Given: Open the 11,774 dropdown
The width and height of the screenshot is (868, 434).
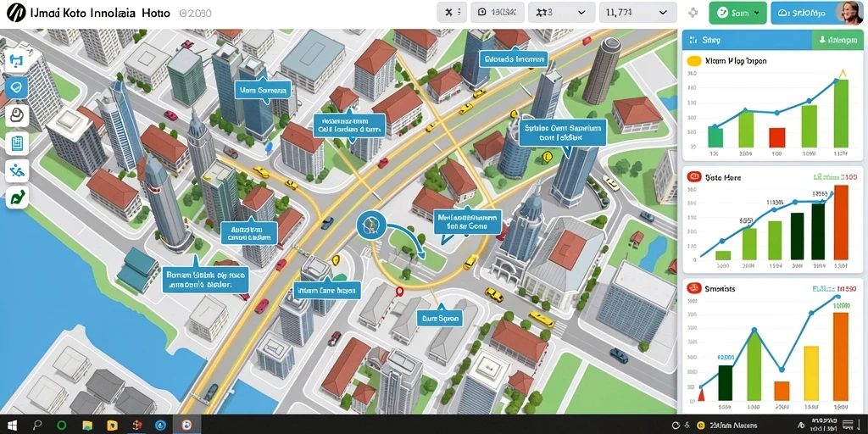Looking at the screenshot, I should point(637,12).
